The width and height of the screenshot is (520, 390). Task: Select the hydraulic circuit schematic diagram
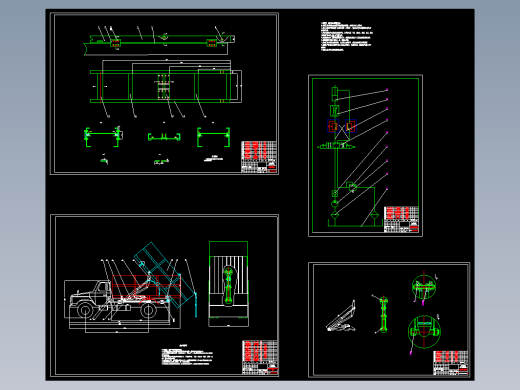coord(354,157)
